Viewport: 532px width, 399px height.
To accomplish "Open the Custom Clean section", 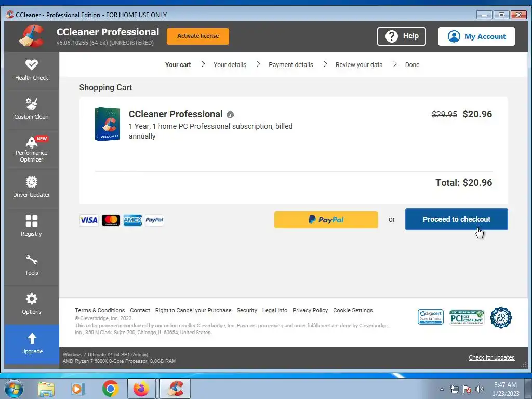I will [x=32, y=110].
